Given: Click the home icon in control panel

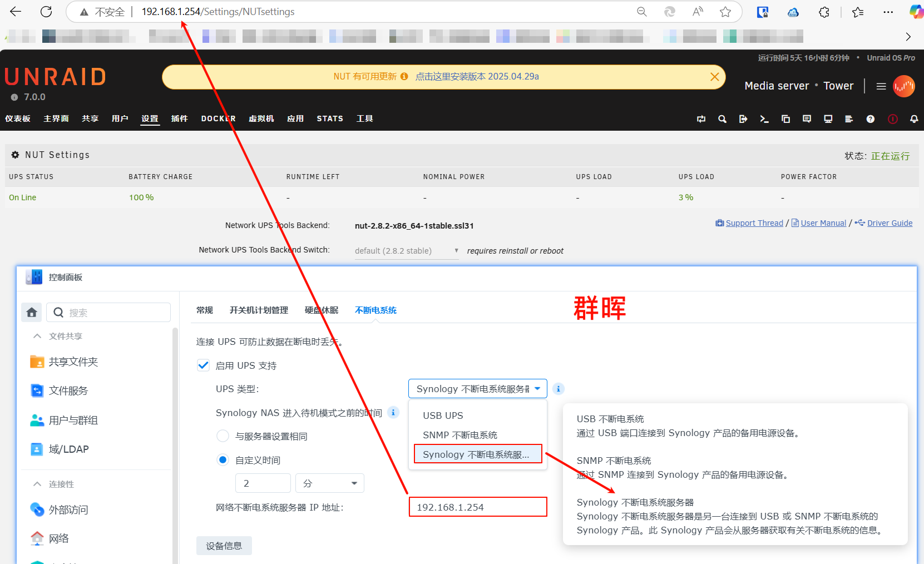Looking at the screenshot, I should pyautogui.click(x=32, y=313).
